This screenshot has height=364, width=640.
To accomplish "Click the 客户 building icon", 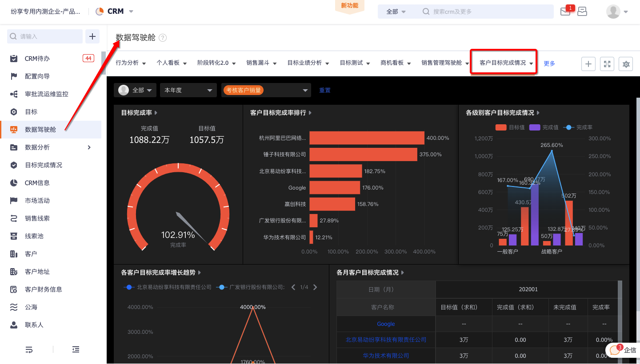I will coord(14,254).
